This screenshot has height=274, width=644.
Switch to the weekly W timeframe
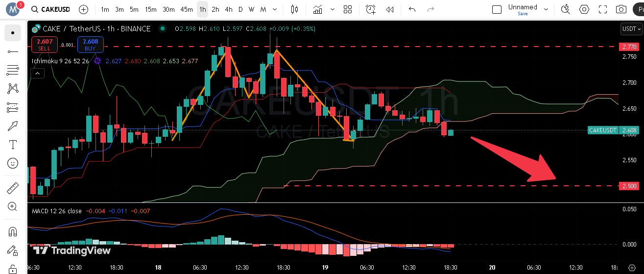point(251,9)
